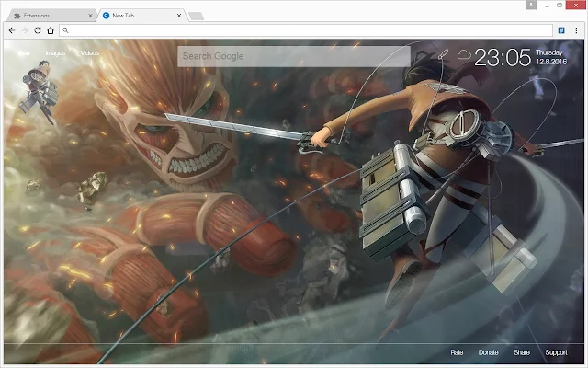588x368 pixels.
Task: Go back with the browser back arrow
Action: [12, 30]
